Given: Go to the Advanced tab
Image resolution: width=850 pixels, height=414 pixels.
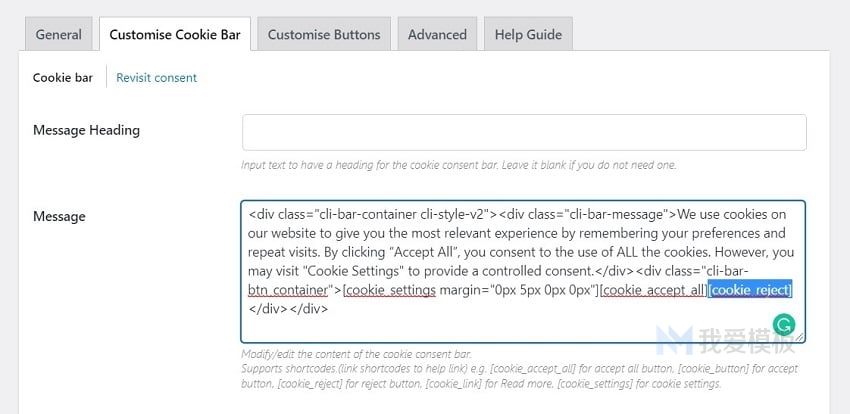Looking at the screenshot, I should [x=437, y=35].
